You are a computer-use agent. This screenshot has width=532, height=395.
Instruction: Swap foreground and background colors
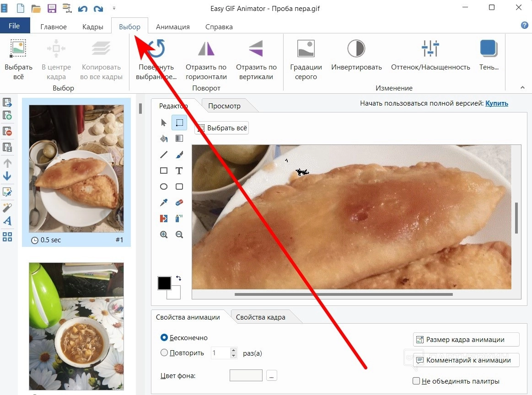(179, 278)
